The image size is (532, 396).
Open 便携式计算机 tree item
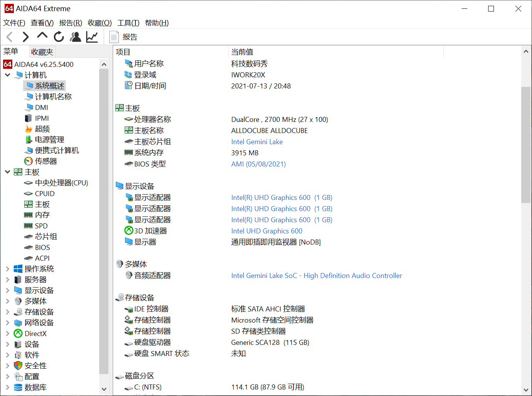52,150
